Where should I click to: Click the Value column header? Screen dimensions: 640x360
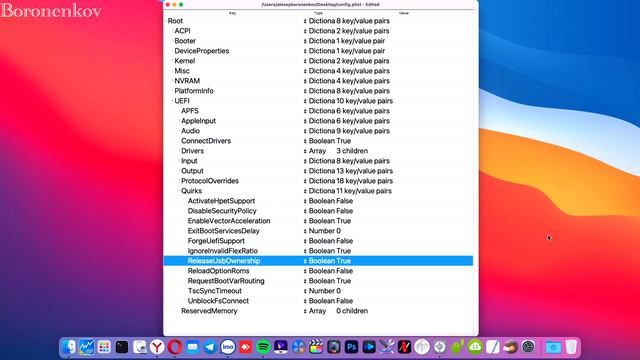point(404,13)
